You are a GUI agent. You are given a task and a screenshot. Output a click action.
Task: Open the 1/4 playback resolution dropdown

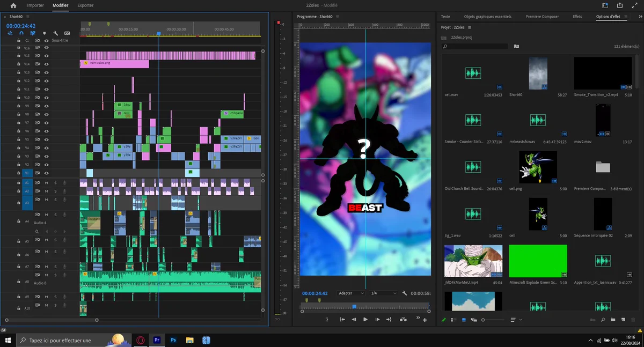[383, 293]
